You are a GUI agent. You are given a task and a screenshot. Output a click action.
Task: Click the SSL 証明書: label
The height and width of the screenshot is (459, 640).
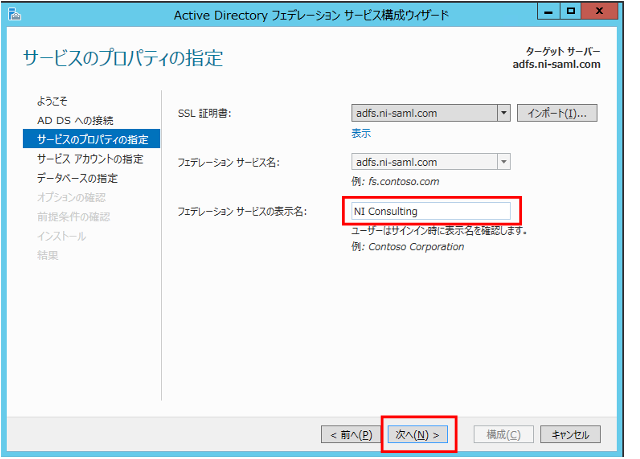204,113
